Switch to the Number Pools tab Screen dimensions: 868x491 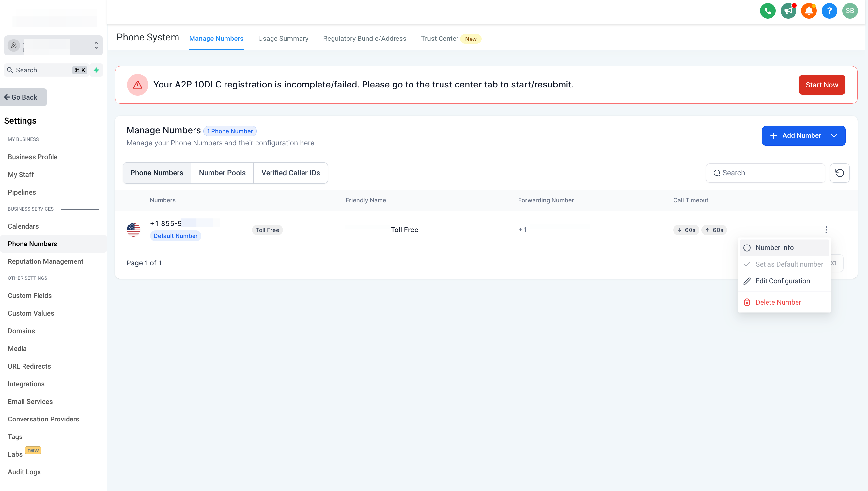point(222,173)
